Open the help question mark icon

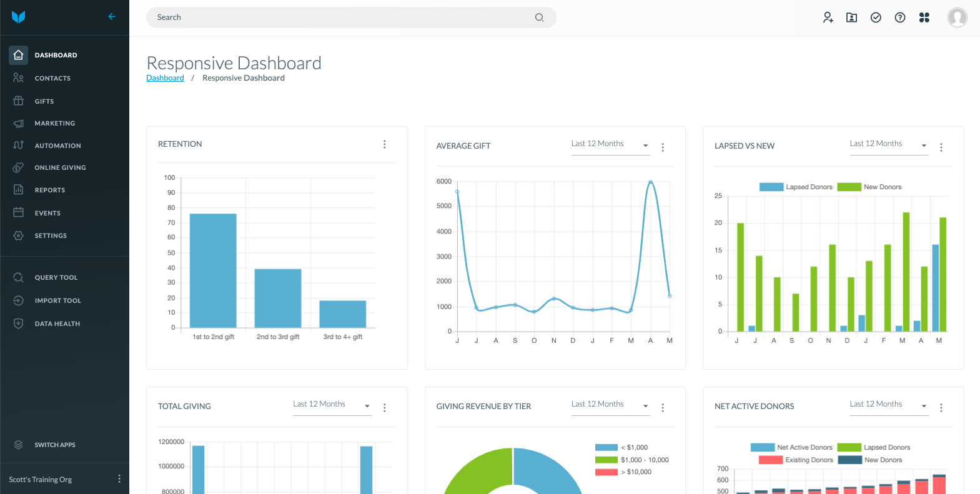[900, 17]
